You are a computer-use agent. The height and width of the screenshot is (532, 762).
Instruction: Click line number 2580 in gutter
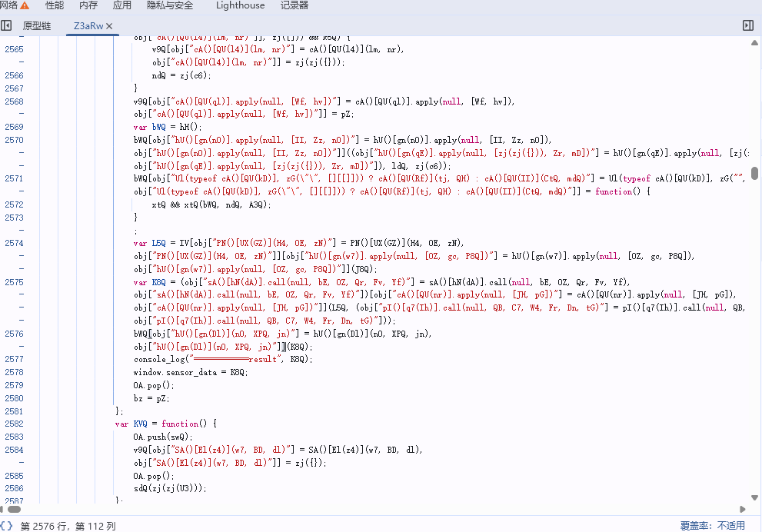(14, 398)
